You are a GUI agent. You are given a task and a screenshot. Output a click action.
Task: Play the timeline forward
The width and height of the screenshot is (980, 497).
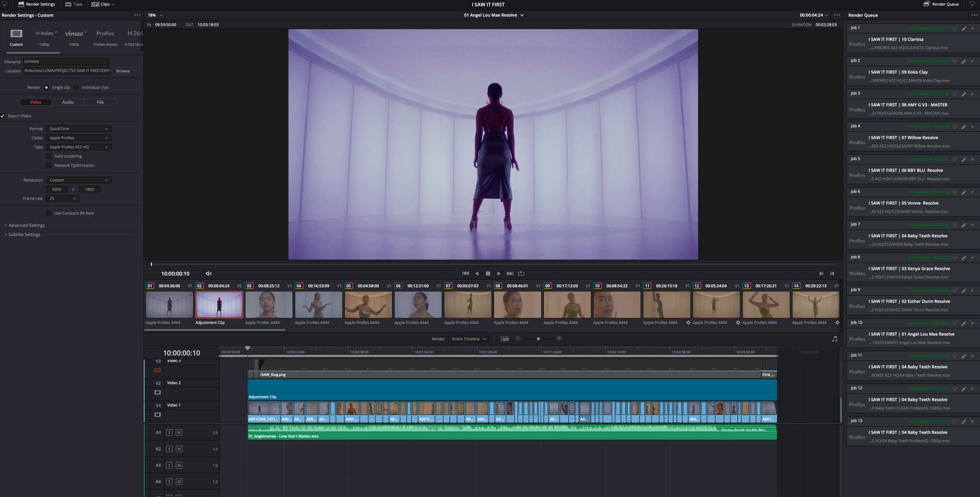coord(499,274)
